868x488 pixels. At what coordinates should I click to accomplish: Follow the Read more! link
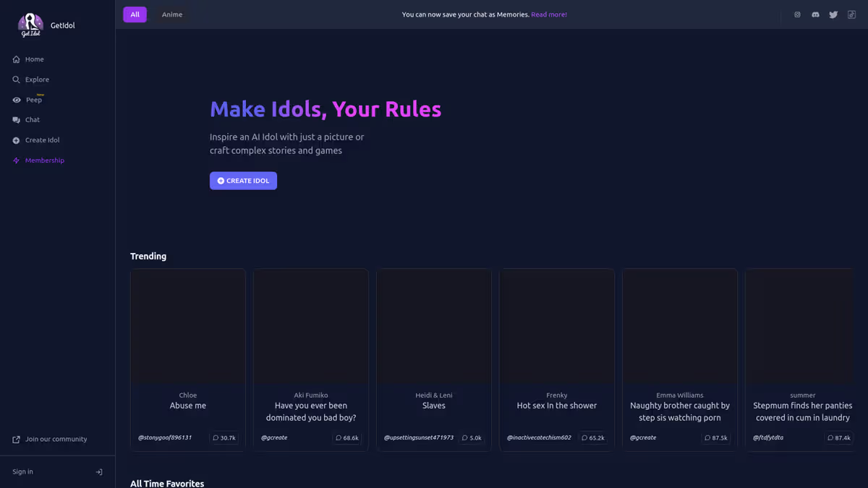coord(549,14)
